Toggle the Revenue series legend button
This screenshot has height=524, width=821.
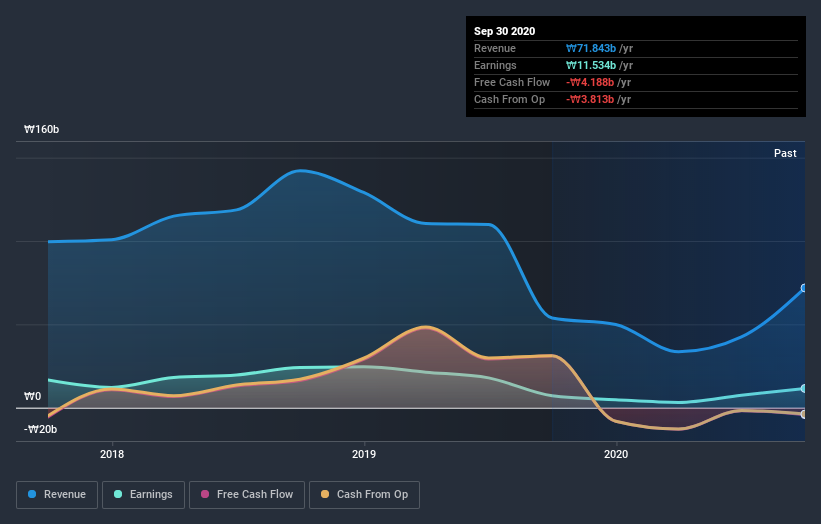[57, 495]
